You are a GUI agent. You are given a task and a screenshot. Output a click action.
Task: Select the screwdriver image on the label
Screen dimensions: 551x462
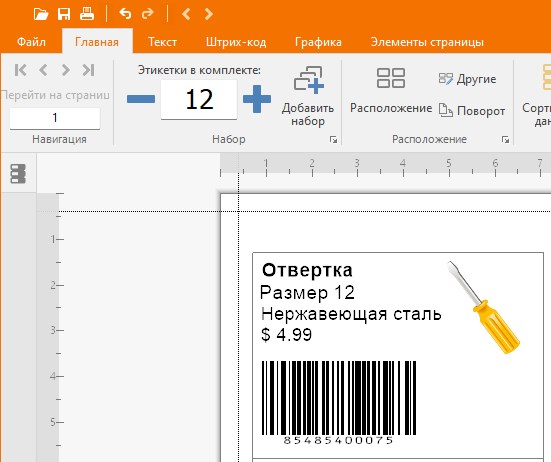[484, 307]
